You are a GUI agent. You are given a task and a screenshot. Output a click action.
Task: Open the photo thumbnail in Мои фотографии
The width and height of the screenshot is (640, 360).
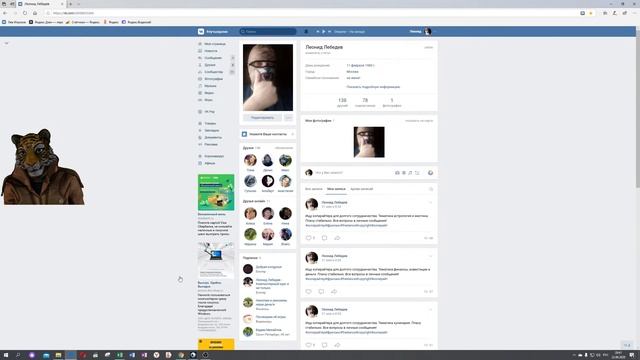click(369, 142)
